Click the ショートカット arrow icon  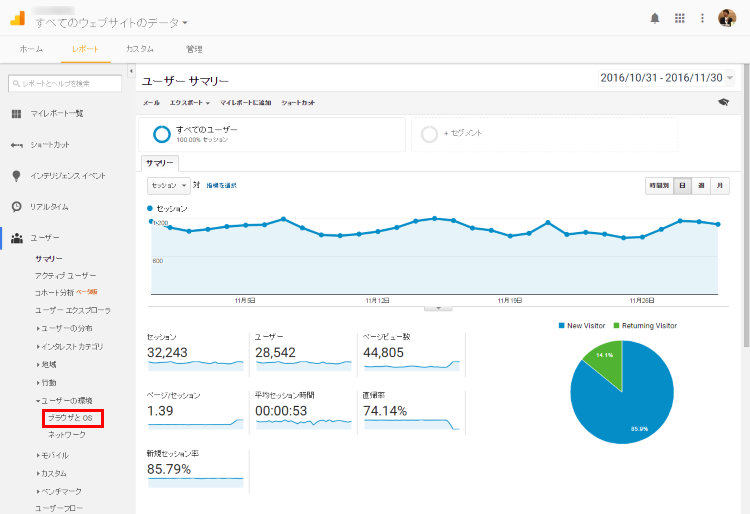[x=16, y=145]
